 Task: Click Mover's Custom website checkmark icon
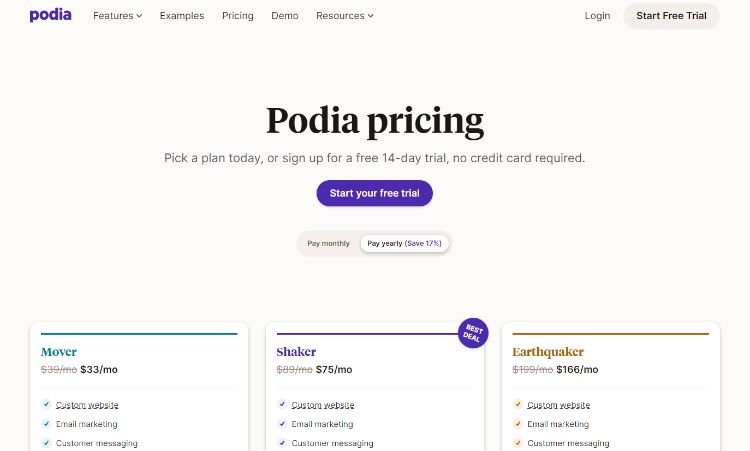46,405
